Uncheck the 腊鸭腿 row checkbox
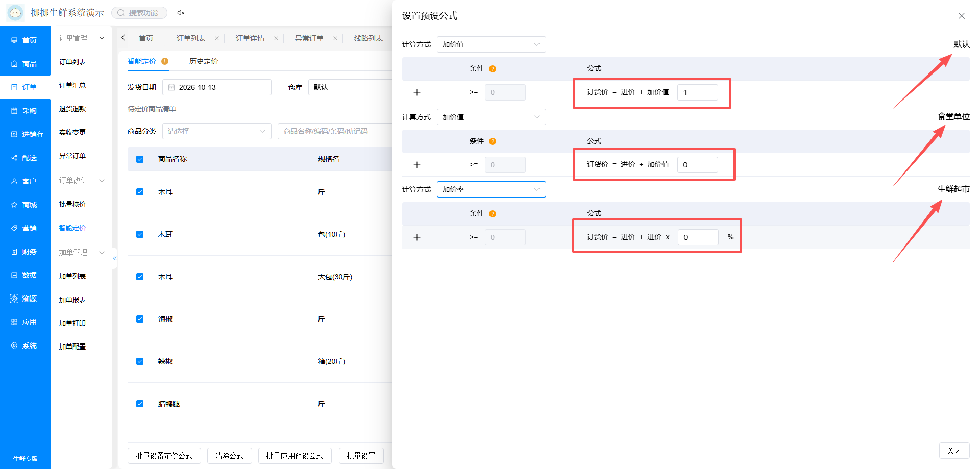Screen dimensions: 980x469 [140, 404]
